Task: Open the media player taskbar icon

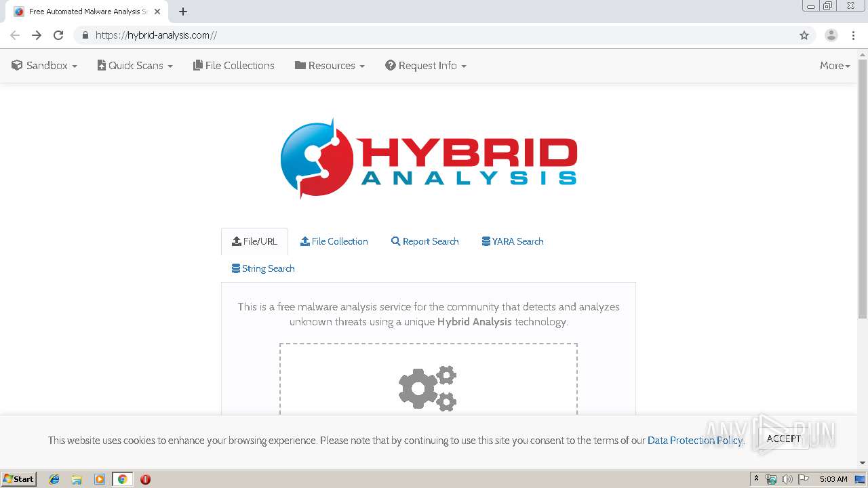Action: pos(100,479)
